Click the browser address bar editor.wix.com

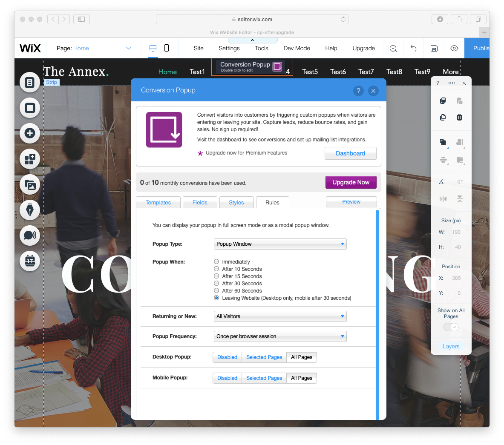coord(252,19)
